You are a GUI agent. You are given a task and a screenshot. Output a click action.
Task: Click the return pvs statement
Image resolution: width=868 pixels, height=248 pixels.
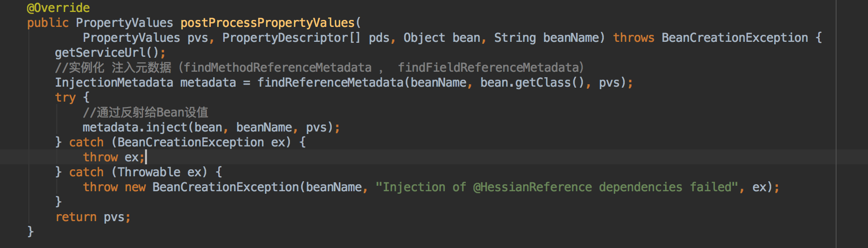pos(93,217)
